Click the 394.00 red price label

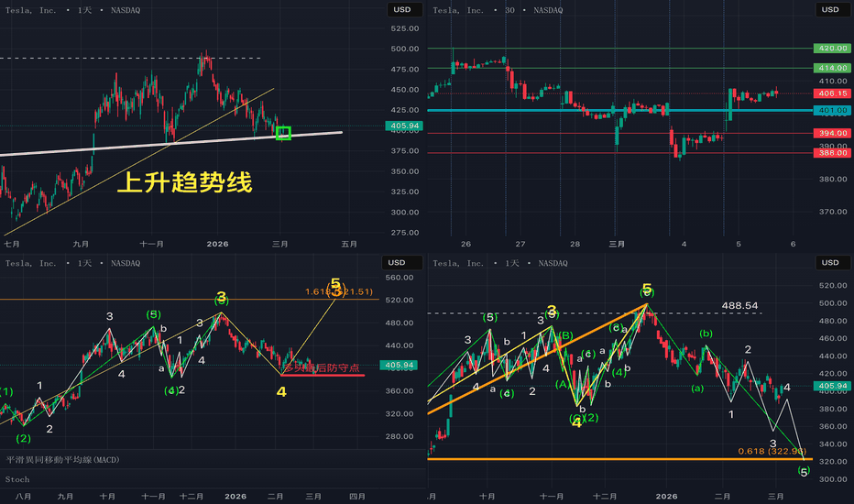tap(832, 134)
